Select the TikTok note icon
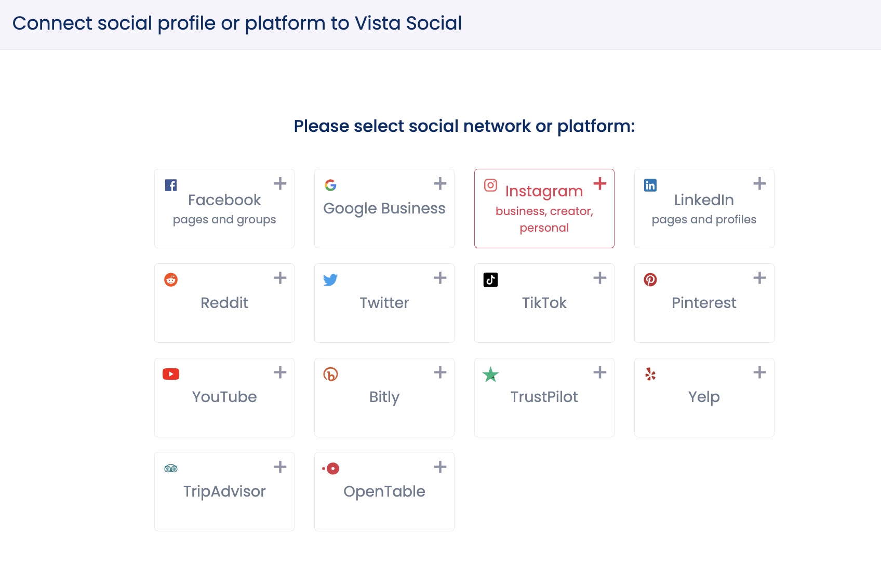The height and width of the screenshot is (588, 881). click(490, 279)
